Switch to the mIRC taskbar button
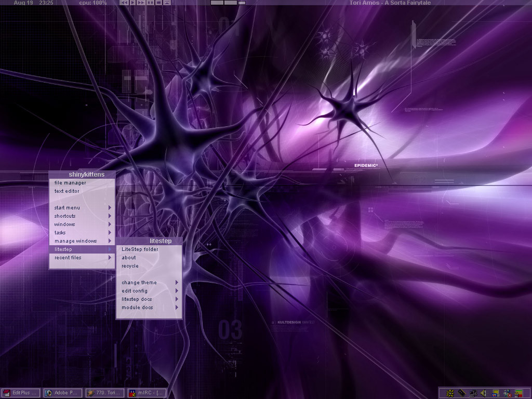Image resolution: width=532 pixels, height=399 pixels. pos(146,393)
